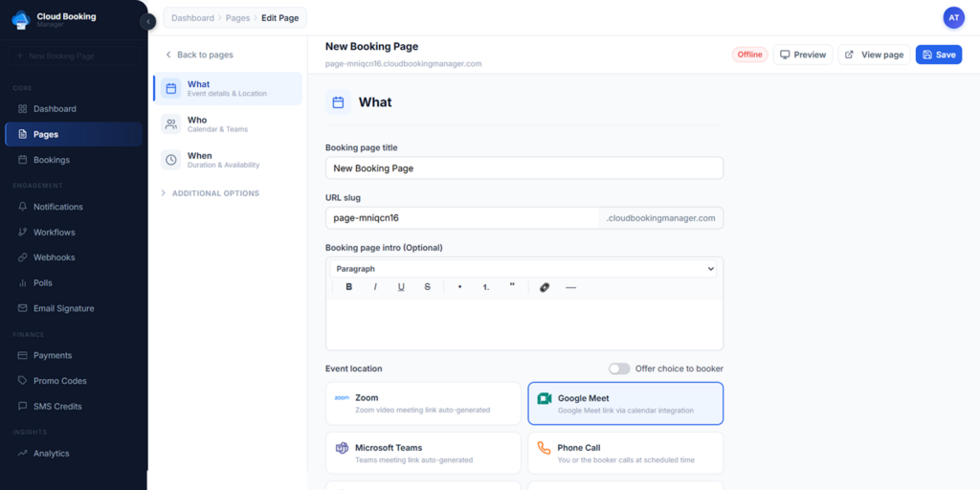980x490 pixels.
Task: Click the Bold formatting icon
Action: point(349,287)
